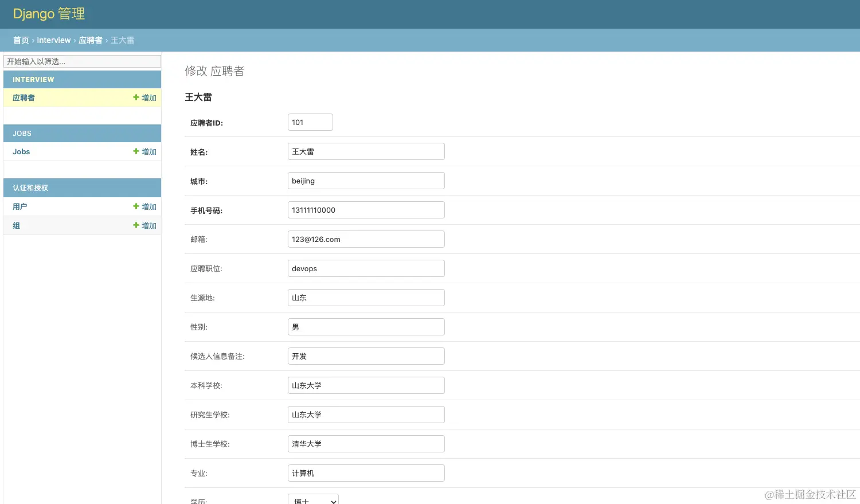This screenshot has height=504, width=860.
Task: Select 用户 in the sidebar
Action: (19, 206)
